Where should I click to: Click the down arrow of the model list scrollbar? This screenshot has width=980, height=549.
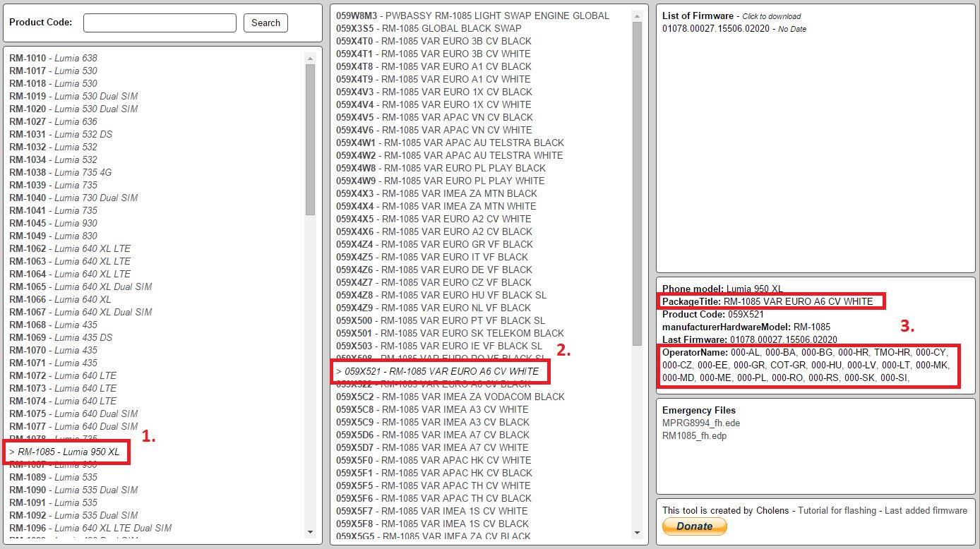(310, 531)
